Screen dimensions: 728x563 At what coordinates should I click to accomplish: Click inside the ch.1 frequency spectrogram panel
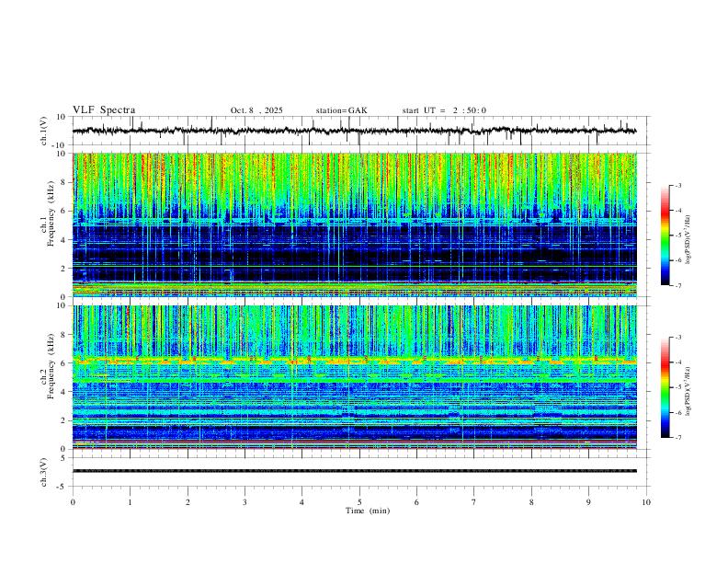[x=354, y=224]
